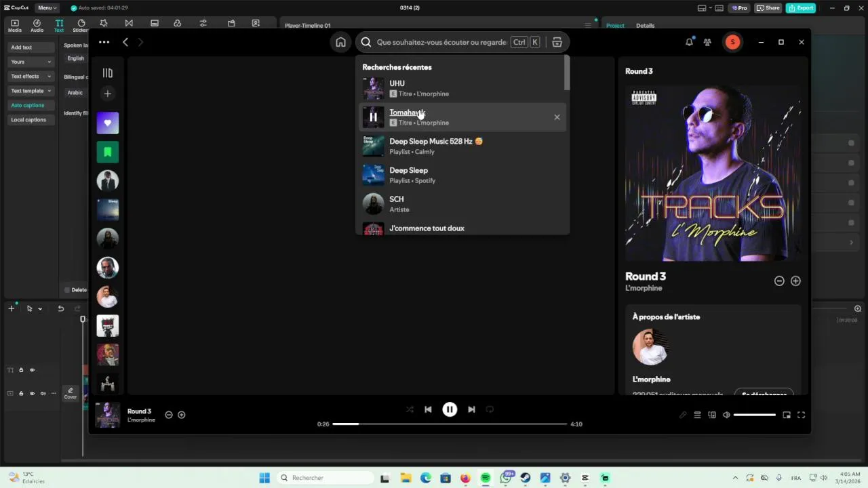The height and width of the screenshot is (488, 868).
Task: Seek in the song progress bar
Action: coord(450,424)
